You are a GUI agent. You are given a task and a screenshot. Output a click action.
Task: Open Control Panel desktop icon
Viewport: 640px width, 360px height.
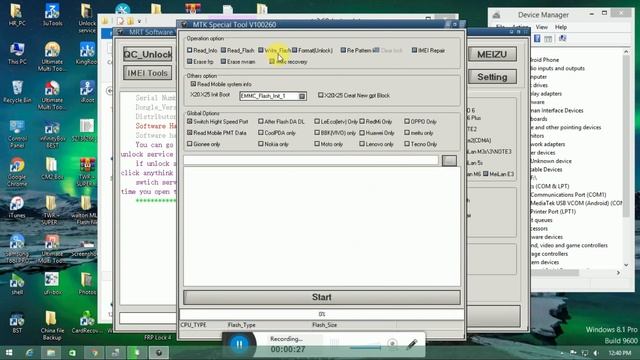(x=17, y=134)
